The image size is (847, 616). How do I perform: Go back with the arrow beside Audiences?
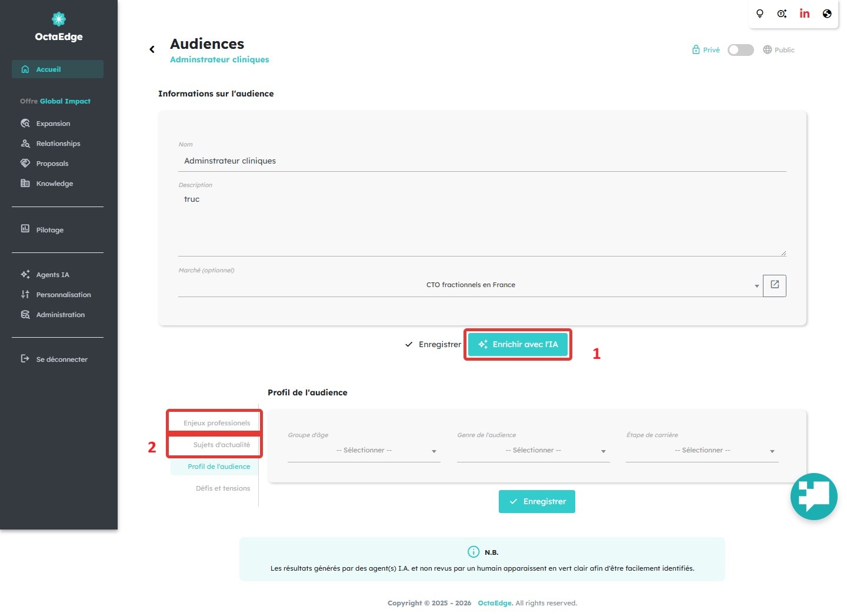pyautogui.click(x=152, y=49)
